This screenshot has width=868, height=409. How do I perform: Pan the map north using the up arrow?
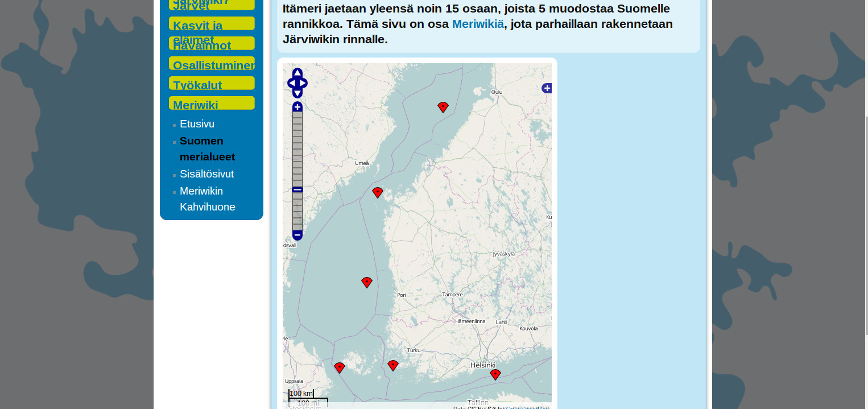point(297,73)
